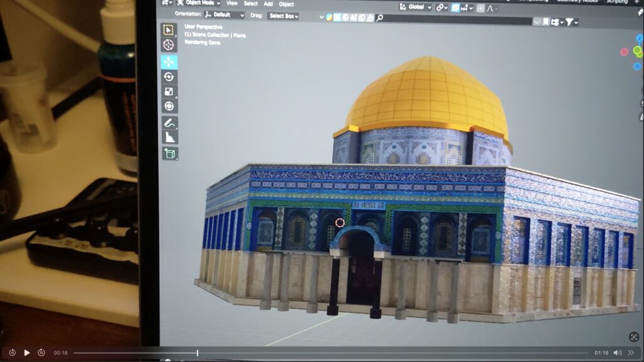Click the outliner search field

[x=453, y=19]
